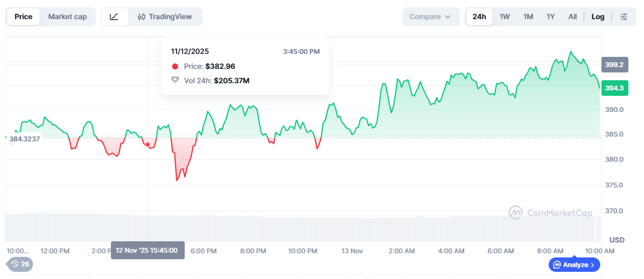Switch to TradingView candlestick chart
Image resolution: width=644 pixels, height=279 pixels.
coord(165,17)
